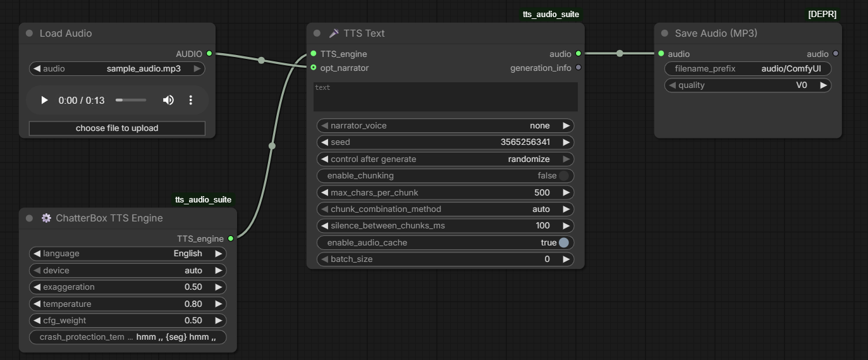This screenshot has width=868, height=360.
Task: Open the audio player three-dot options menu
Action: [x=190, y=100]
